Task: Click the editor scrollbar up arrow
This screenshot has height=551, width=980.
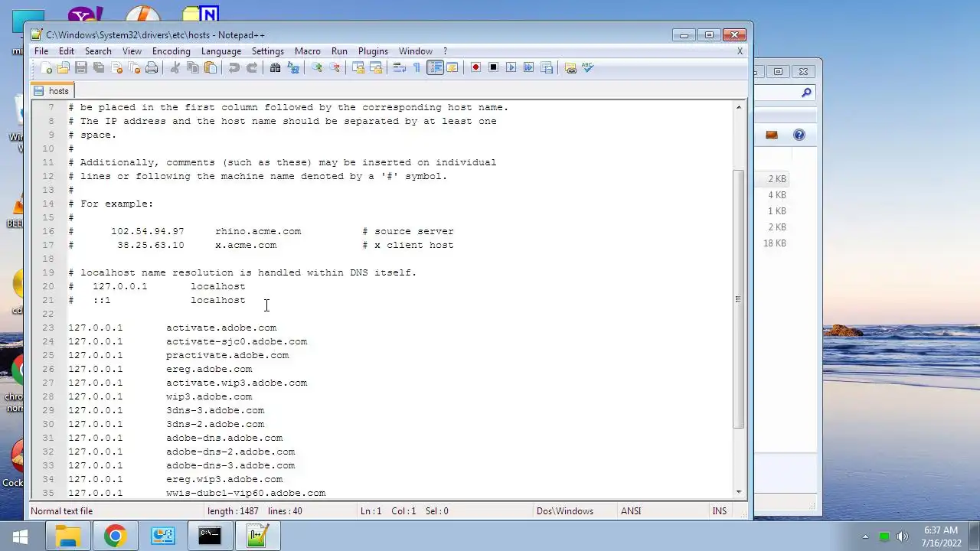Action: 739,107
